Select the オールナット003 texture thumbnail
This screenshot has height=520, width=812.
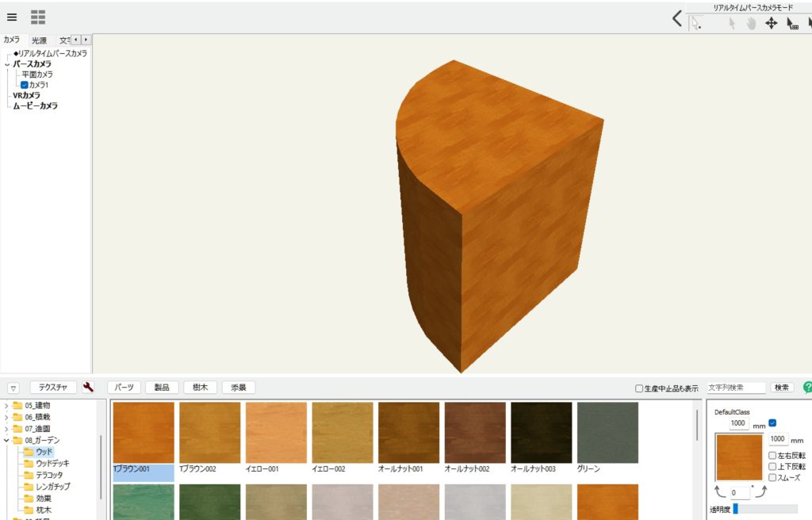(x=541, y=433)
